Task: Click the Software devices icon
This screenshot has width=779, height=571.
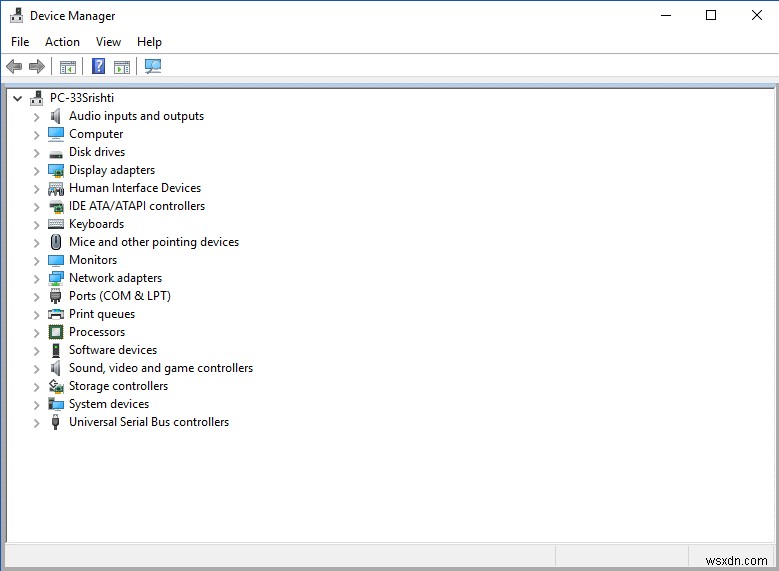Action: 56,350
